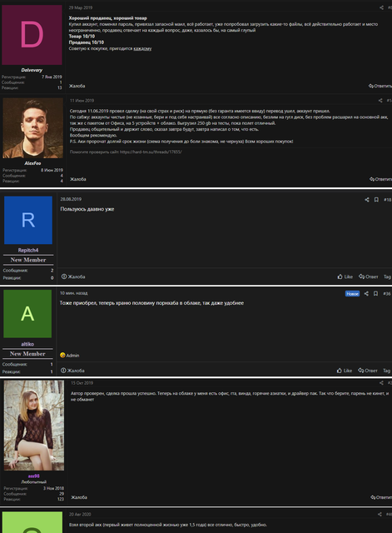Open the 28.08.2019 post date link
Viewport: 392px width, 533px height.
71,199
